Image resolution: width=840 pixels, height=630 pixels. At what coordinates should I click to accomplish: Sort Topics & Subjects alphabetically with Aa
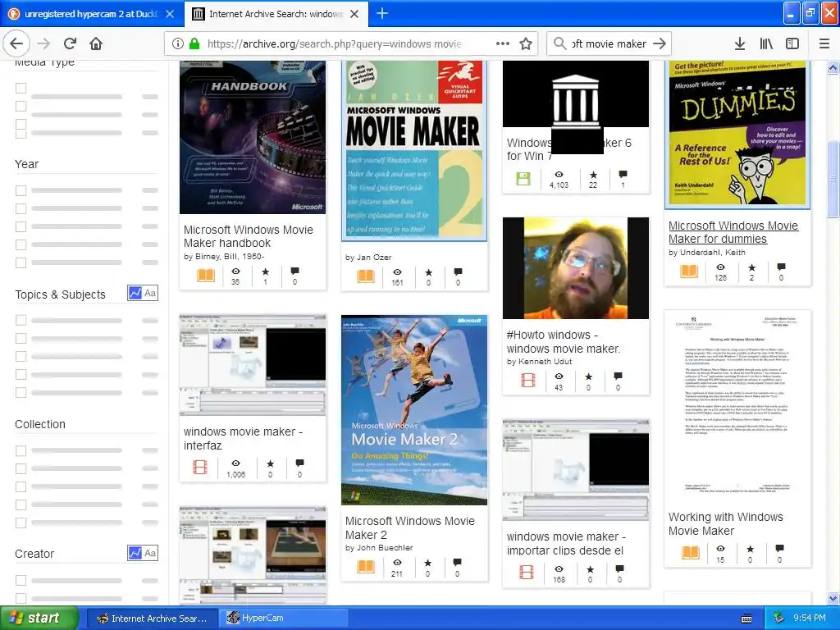pyautogui.click(x=151, y=293)
